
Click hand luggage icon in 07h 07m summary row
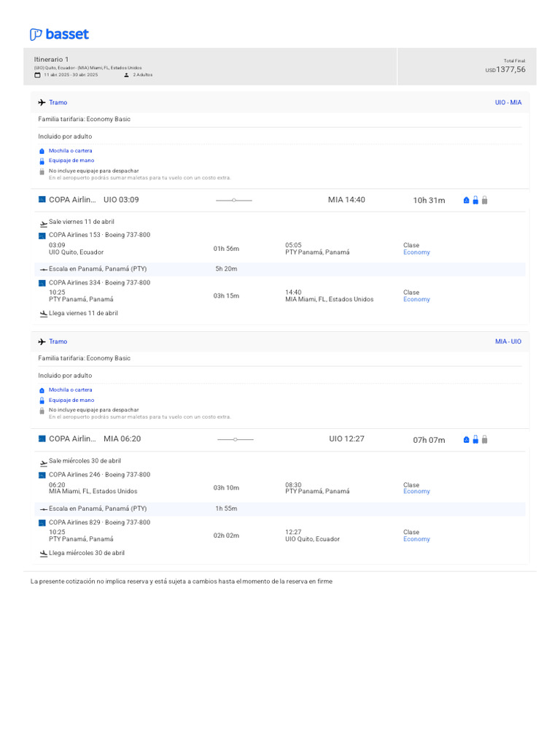[475, 440]
